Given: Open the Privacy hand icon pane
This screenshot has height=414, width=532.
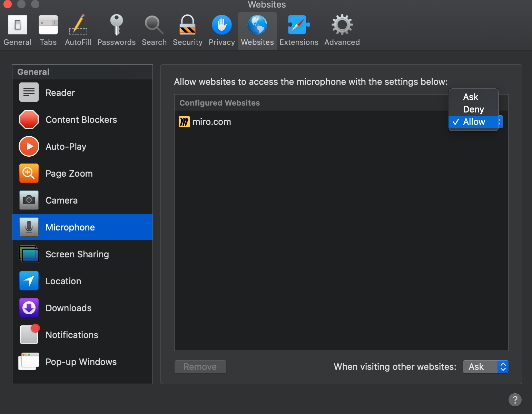Looking at the screenshot, I should tap(221, 26).
